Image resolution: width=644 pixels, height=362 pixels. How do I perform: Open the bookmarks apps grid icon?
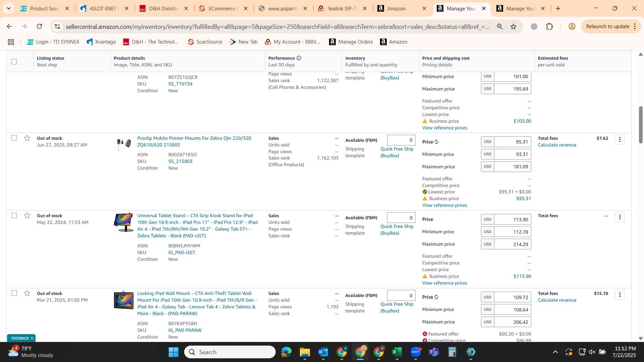[x=11, y=42]
